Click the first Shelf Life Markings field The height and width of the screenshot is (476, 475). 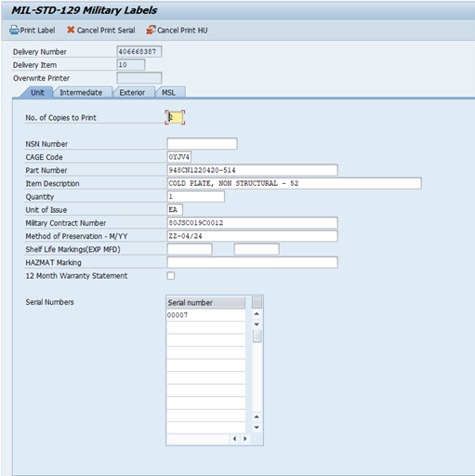pyautogui.click(x=190, y=249)
